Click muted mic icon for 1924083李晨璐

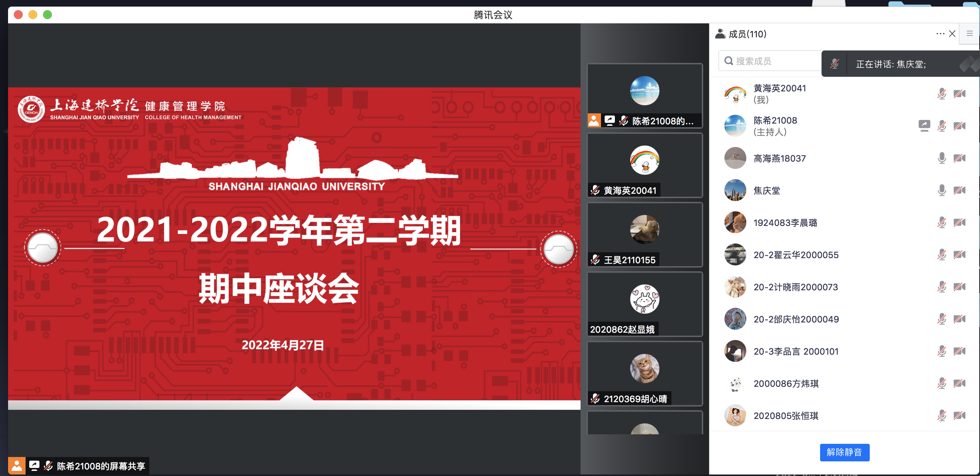tap(942, 222)
